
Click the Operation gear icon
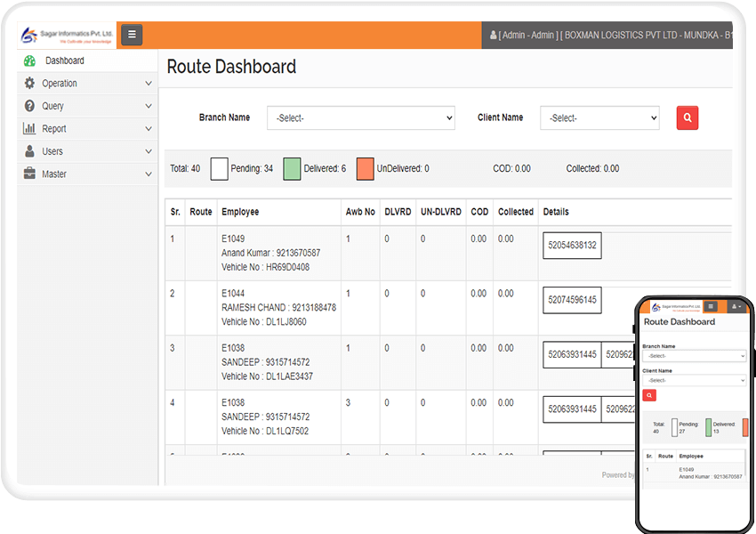(29, 84)
